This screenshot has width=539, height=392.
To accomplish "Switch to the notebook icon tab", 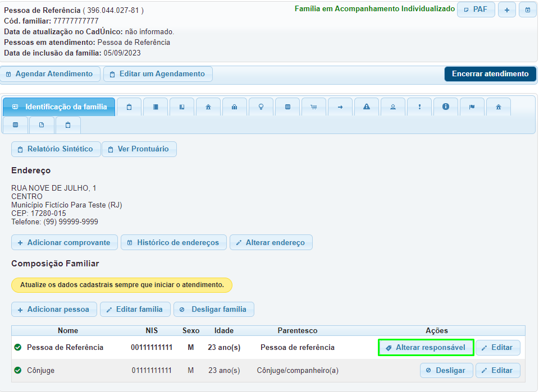I will point(156,107).
